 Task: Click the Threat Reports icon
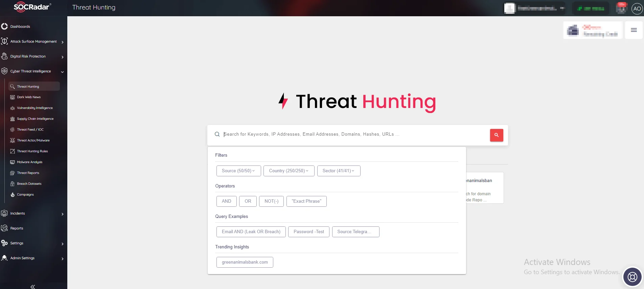tap(13, 173)
